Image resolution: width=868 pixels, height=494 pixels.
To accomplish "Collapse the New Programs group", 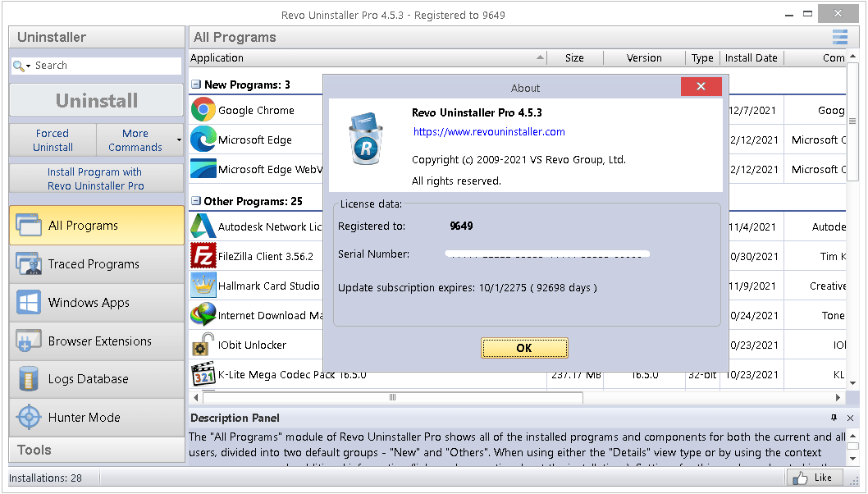I will coord(196,85).
